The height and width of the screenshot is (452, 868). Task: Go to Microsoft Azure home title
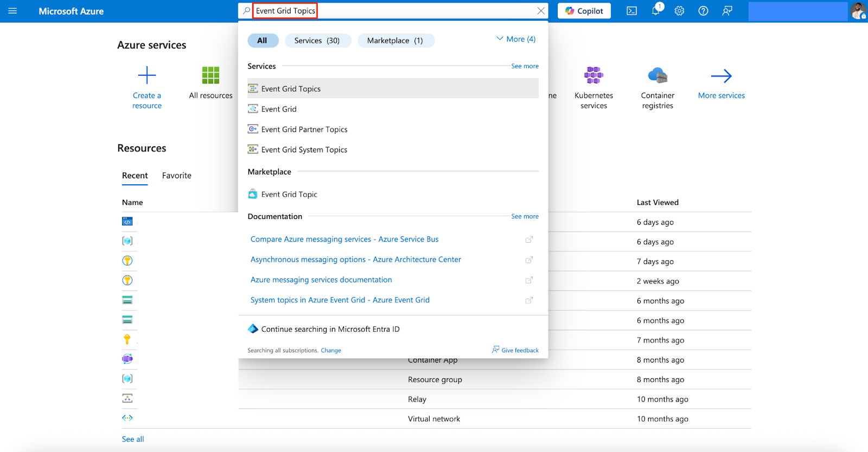71,11
